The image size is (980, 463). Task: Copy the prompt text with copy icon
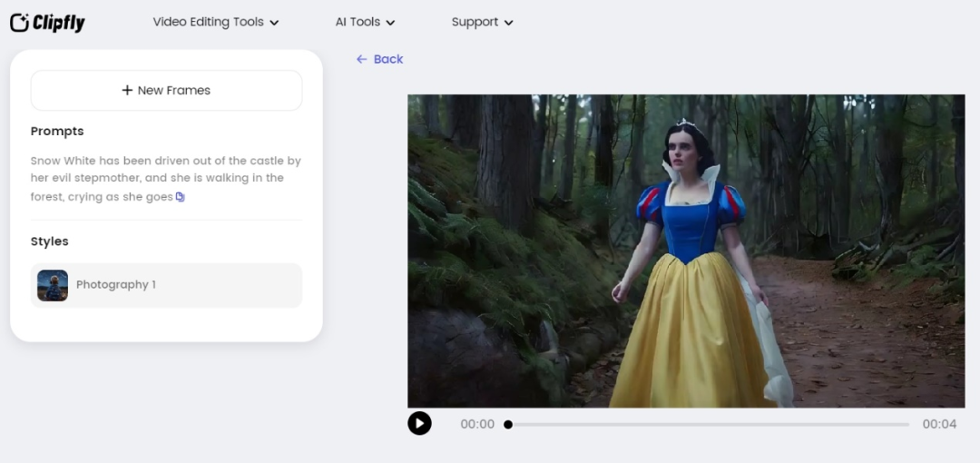pos(180,197)
